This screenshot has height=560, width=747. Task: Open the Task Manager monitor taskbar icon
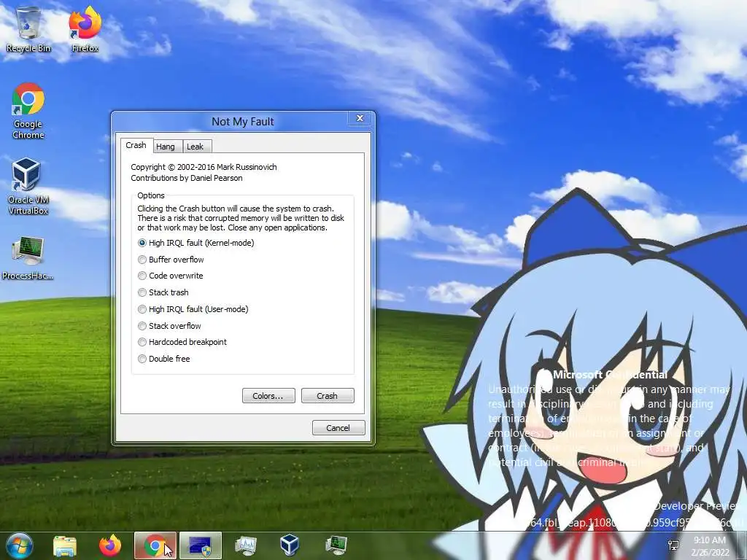click(245, 545)
